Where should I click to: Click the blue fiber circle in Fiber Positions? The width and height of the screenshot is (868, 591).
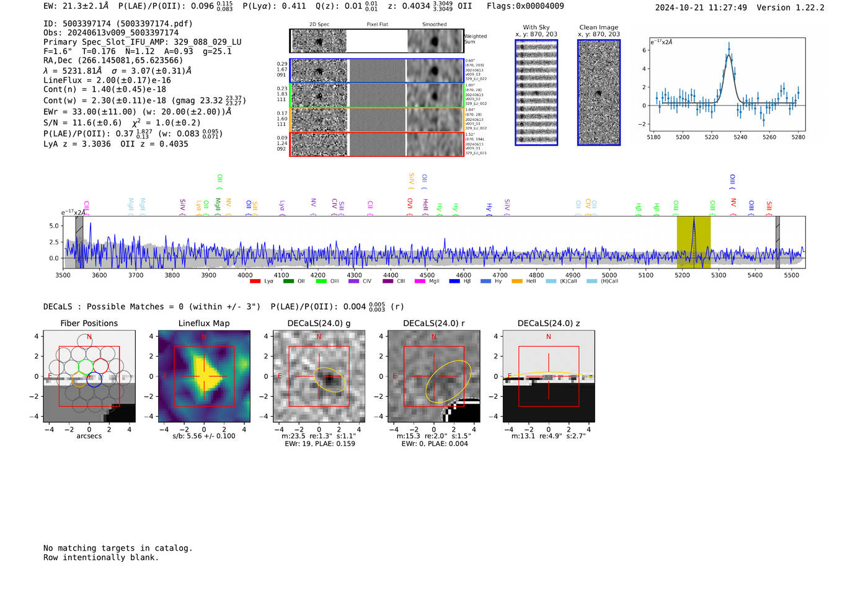click(94, 380)
